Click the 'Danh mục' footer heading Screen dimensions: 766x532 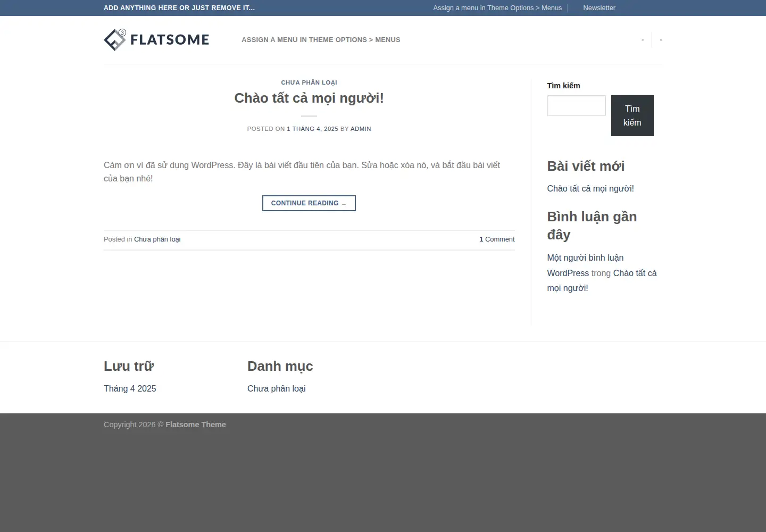pyautogui.click(x=280, y=366)
